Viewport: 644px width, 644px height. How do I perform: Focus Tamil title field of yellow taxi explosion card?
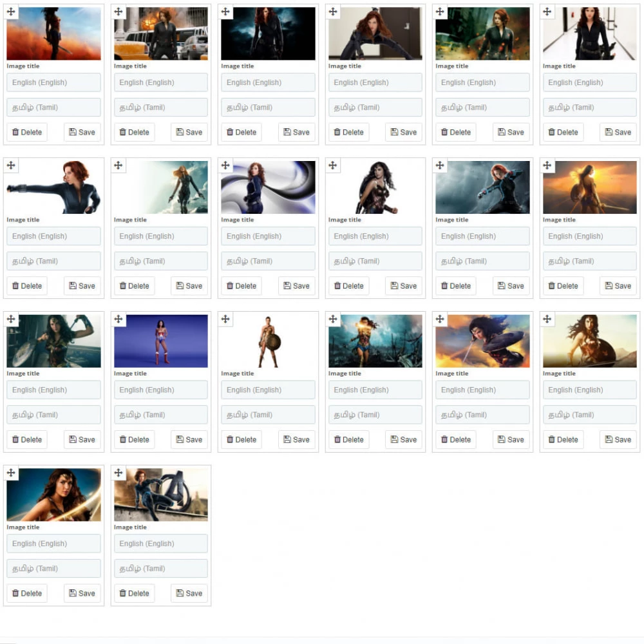point(161,107)
